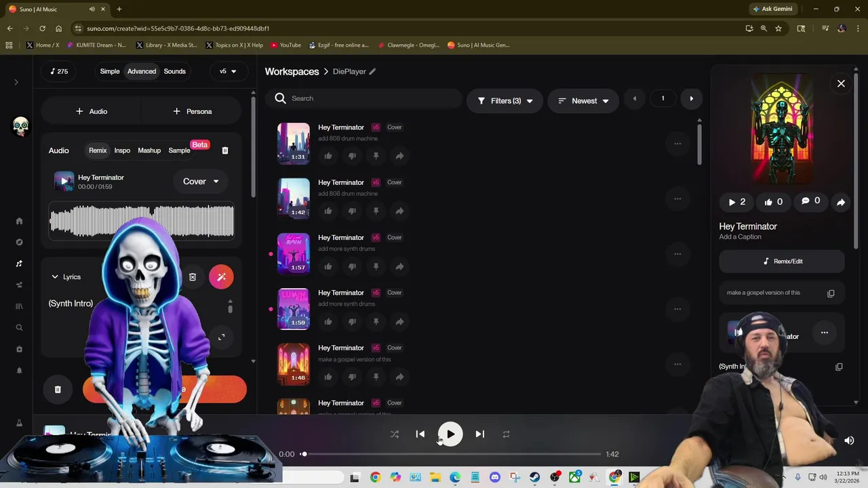
Task: Play the current song in bottom player
Action: [x=450, y=434]
